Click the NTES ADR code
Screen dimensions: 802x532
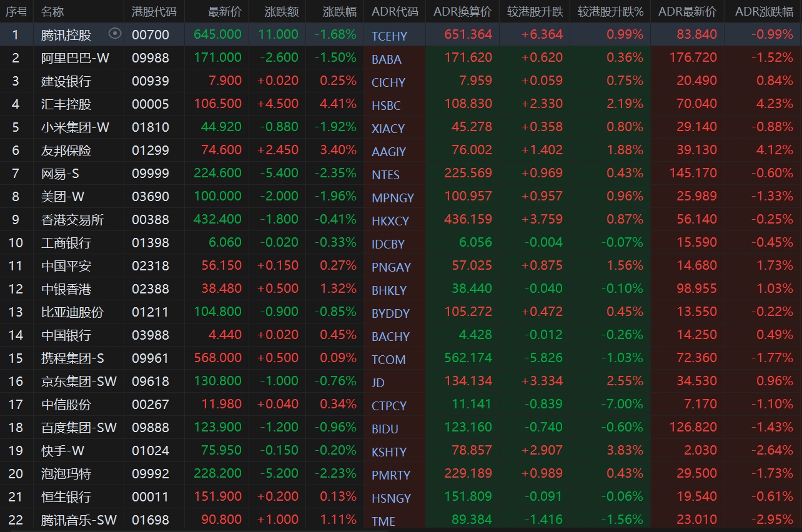click(x=385, y=175)
